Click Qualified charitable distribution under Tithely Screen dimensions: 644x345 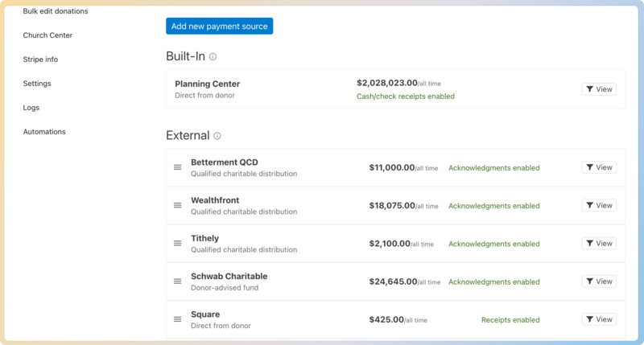pyautogui.click(x=244, y=250)
